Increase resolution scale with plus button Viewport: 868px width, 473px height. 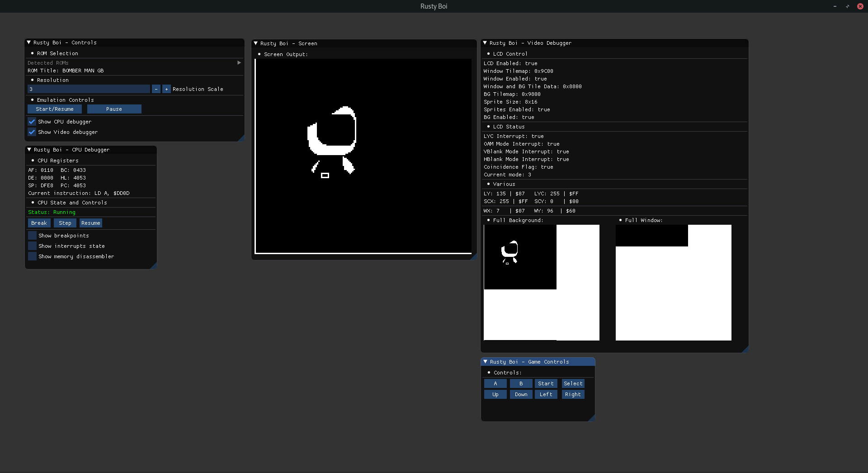[166, 89]
